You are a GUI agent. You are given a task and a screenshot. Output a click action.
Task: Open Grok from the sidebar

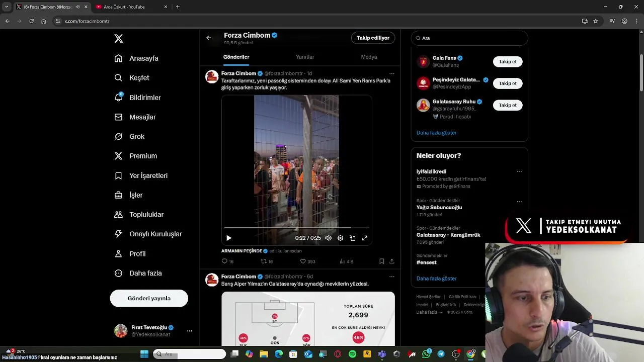click(x=129, y=136)
